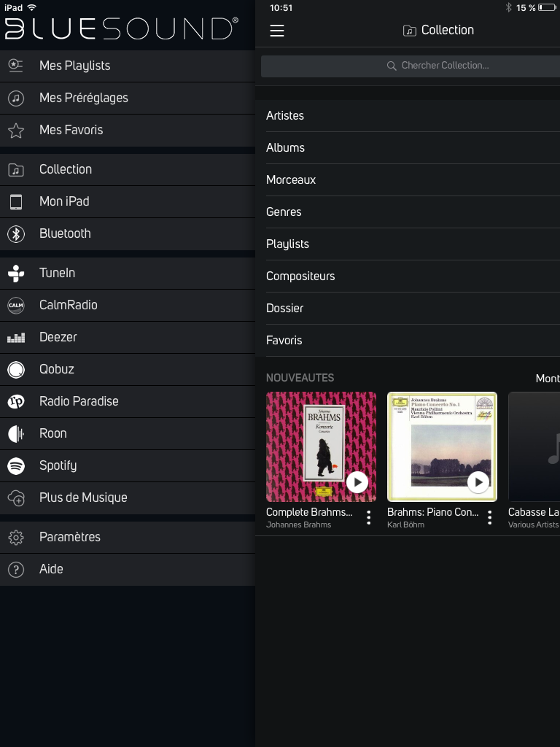Open options for Complete Brahms album
Screen dimensions: 560x747
click(368, 517)
